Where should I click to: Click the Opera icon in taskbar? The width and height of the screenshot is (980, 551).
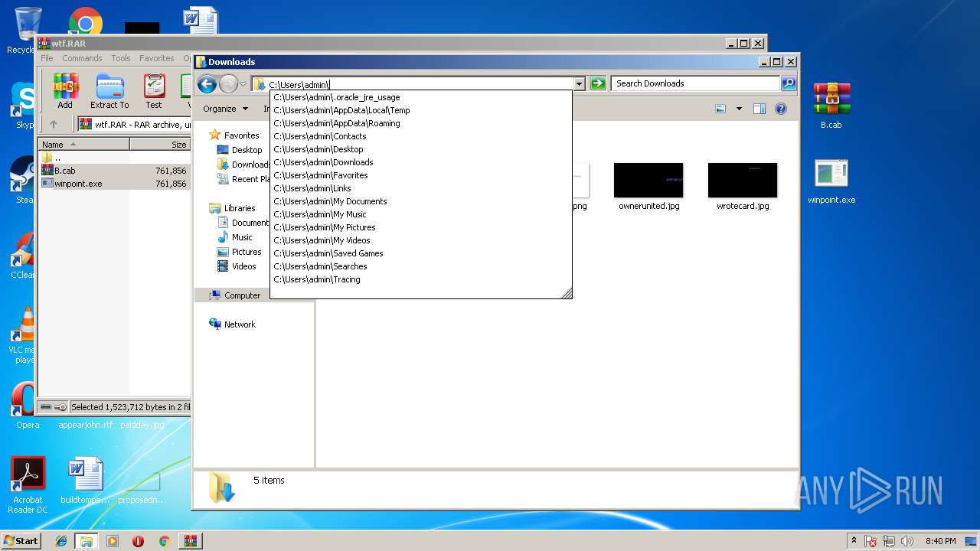click(x=138, y=541)
